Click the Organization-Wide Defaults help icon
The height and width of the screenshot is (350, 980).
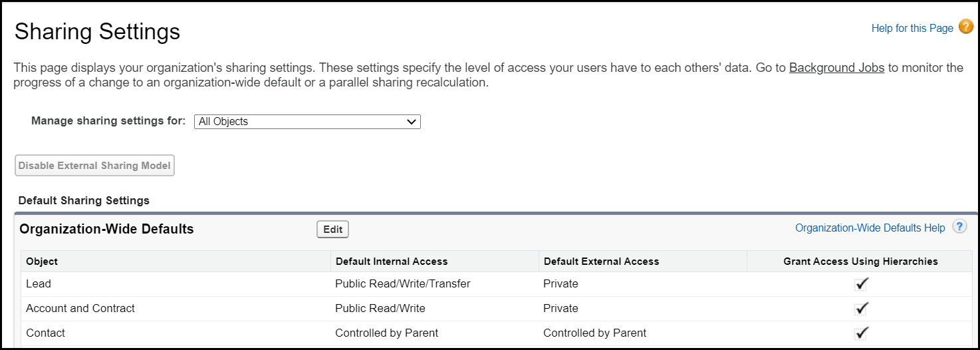coord(959,227)
